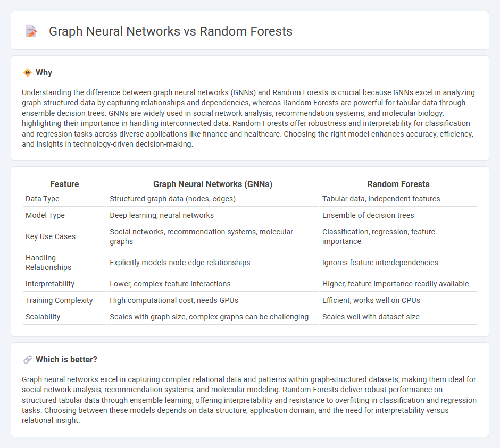Click the cell 'Tabular data, independent features'

(381, 199)
